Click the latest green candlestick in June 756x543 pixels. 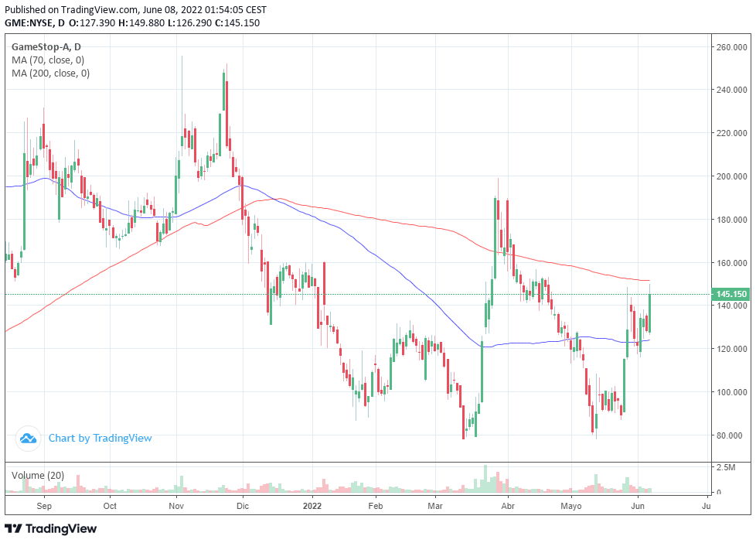(649, 313)
